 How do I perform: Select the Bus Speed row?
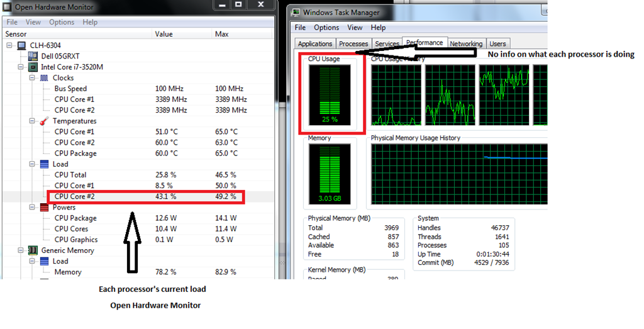(x=138, y=89)
